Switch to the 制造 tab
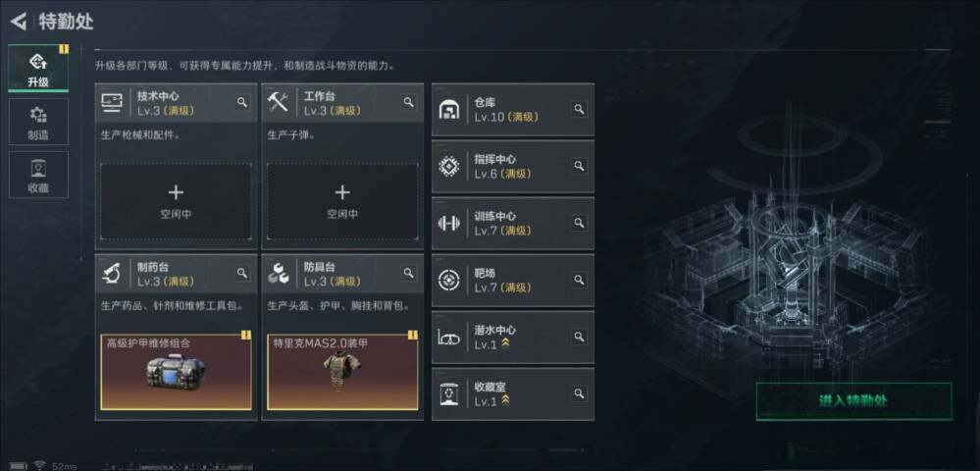 39,122
